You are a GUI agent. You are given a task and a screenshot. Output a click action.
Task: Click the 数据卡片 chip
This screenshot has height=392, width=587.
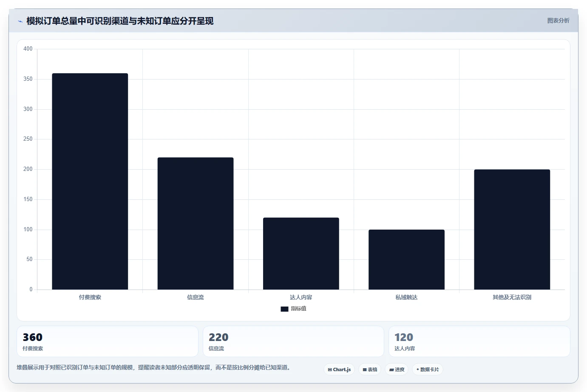click(428, 369)
